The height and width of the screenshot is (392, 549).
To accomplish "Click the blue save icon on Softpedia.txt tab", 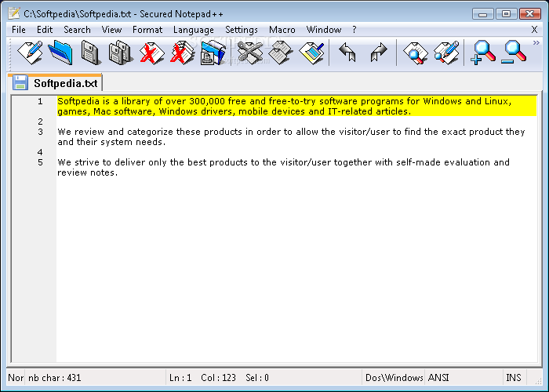I will tap(20, 83).
